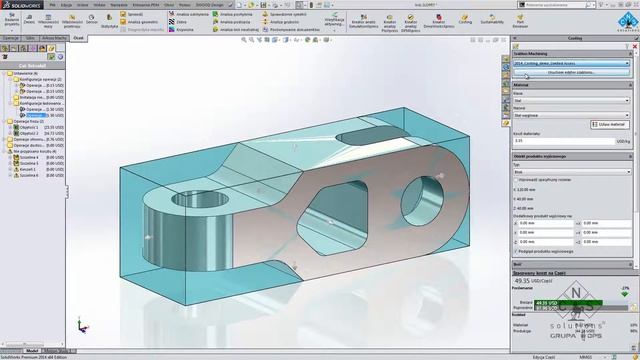Screen dimensions: 640x360
Task: Run the Sprawdź check tool
Action: tap(131, 14)
